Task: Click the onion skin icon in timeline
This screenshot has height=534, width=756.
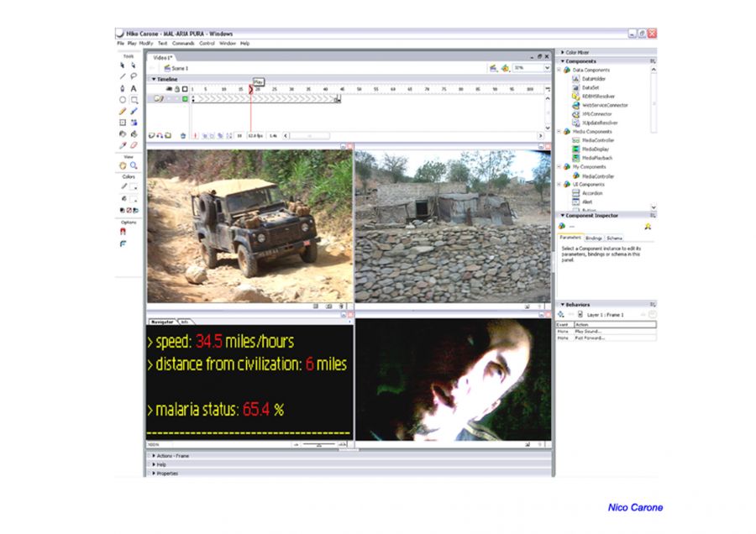Action: point(204,136)
